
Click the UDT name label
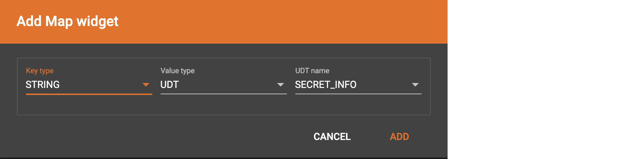point(312,71)
